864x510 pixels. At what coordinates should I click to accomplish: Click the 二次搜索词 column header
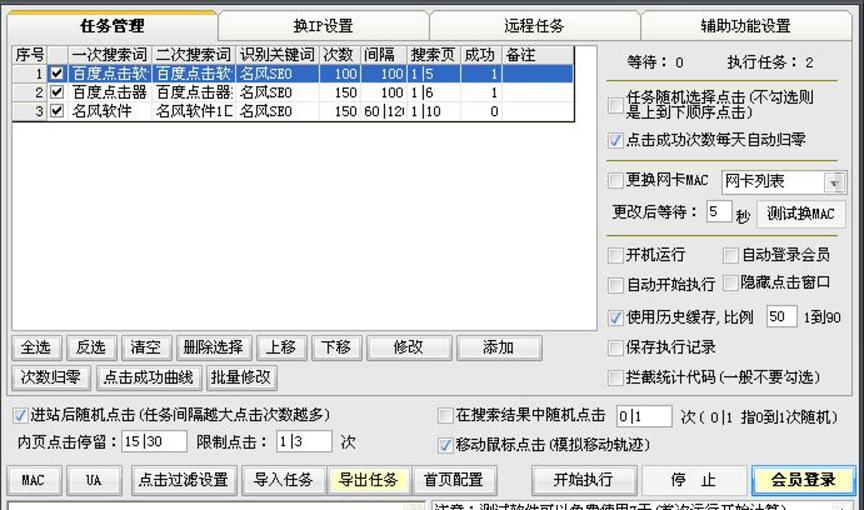(193, 55)
